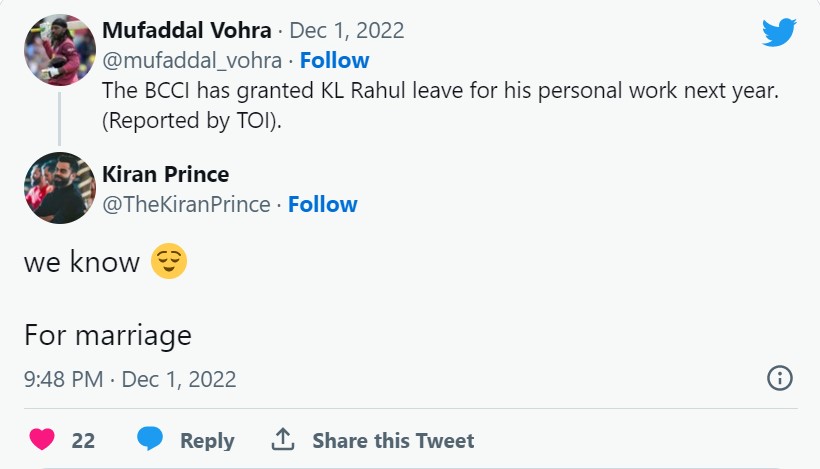The image size is (820, 469).
Task: Click the share upload arrow icon
Action: (x=282, y=439)
